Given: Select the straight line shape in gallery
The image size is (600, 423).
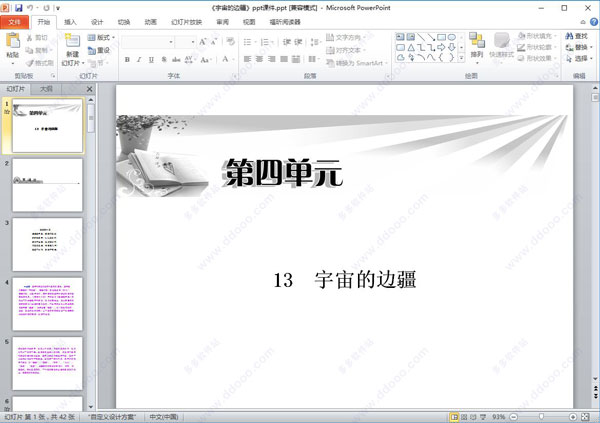Looking at the screenshot, I should tap(421, 37).
